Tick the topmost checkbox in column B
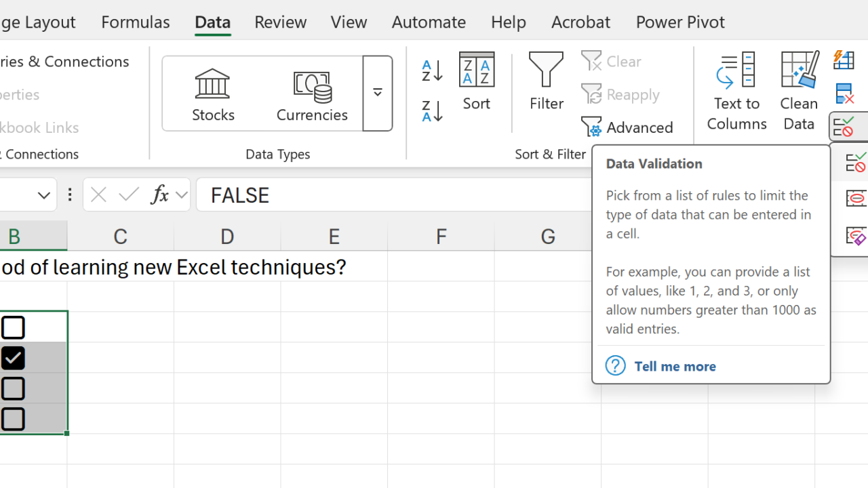This screenshot has width=868, height=488. (x=14, y=327)
